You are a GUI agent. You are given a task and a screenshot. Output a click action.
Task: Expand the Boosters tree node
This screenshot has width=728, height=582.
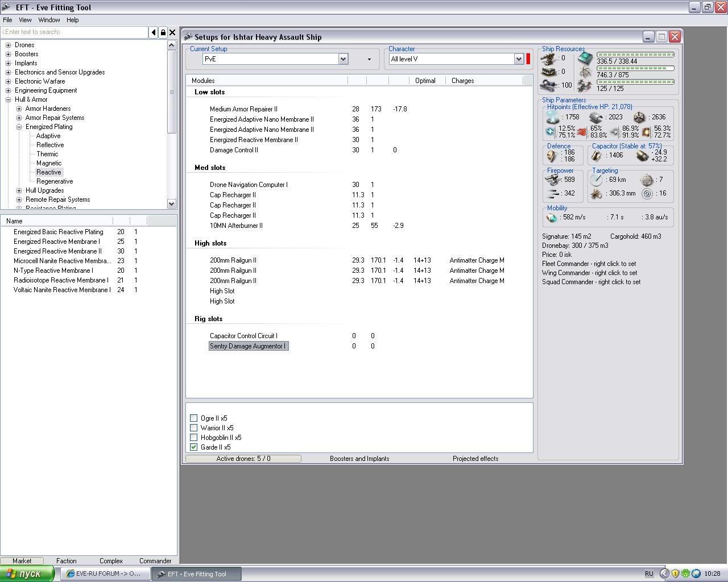pyautogui.click(x=8, y=54)
